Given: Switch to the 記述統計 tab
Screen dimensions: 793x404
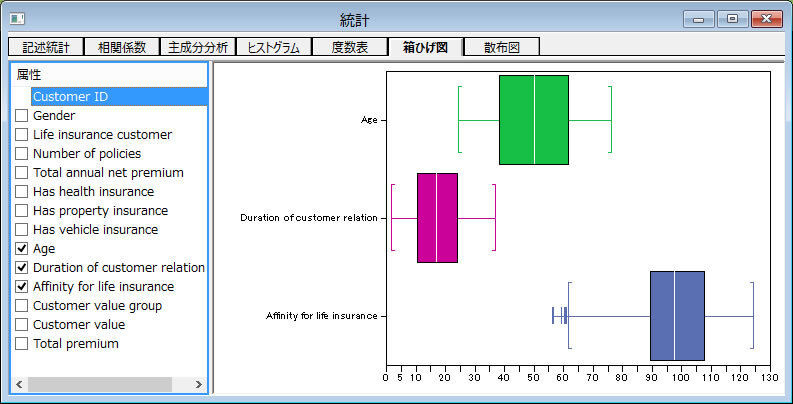Looking at the screenshot, I should [x=46, y=47].
